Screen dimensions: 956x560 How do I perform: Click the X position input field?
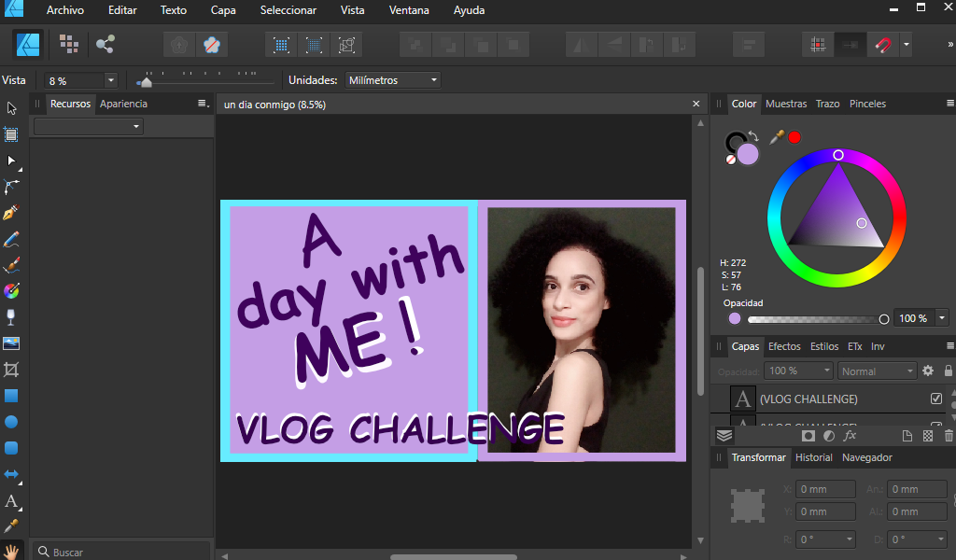[825, 489]
